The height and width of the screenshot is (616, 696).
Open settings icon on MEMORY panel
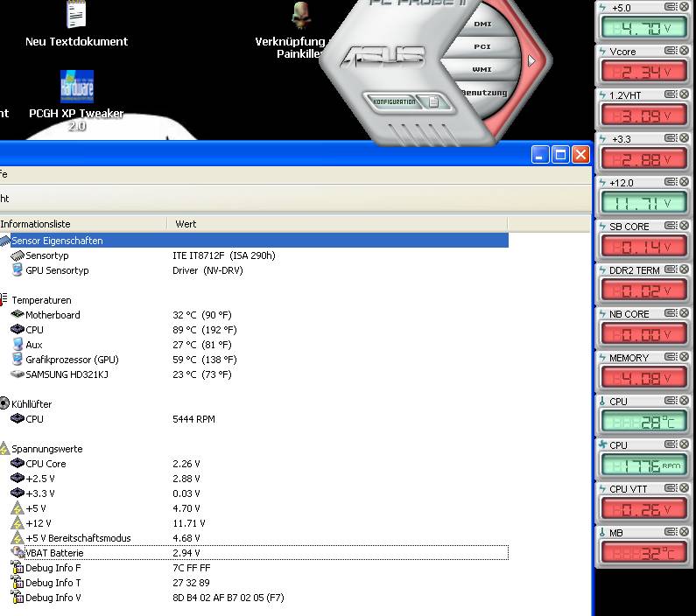coord(671,357)
